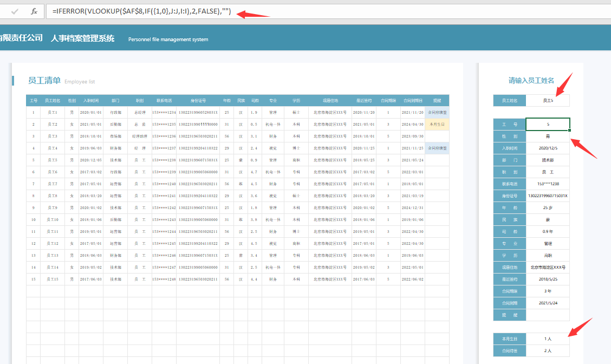The height and width of the screenshot is (364, 611).
Task: Click 153****1238 in the detail panel
Action: point(548,184)
